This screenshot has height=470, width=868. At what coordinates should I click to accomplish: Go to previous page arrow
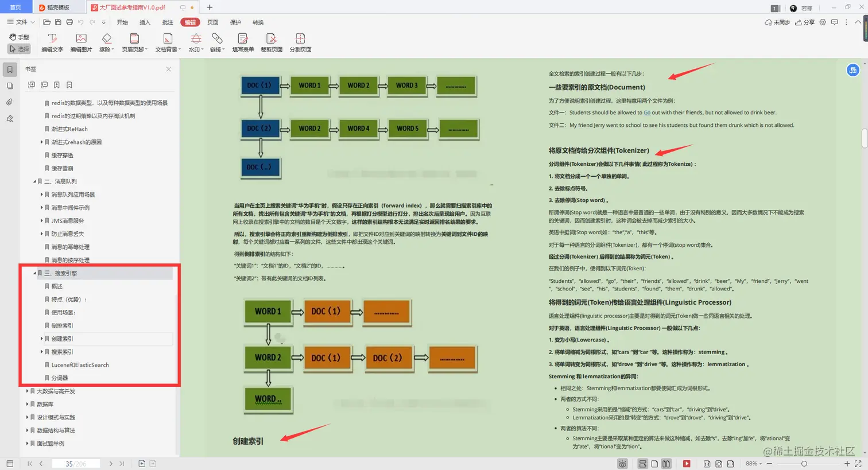41,464
